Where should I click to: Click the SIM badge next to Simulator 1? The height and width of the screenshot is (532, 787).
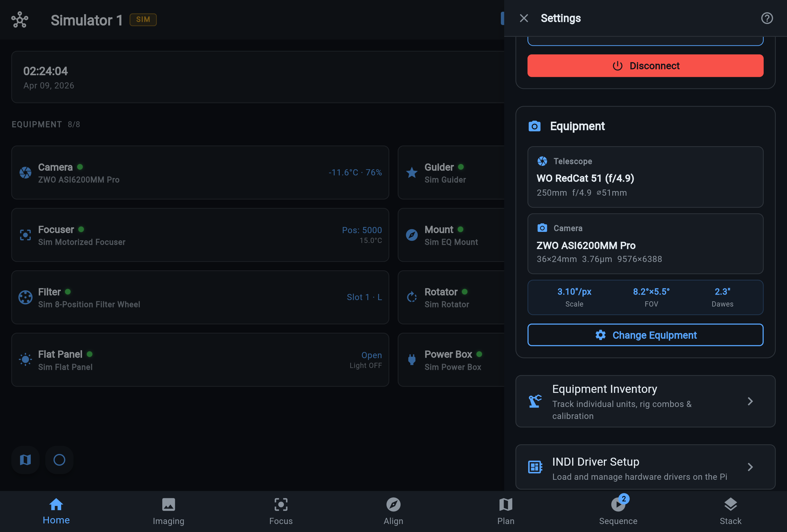point(143,20)
